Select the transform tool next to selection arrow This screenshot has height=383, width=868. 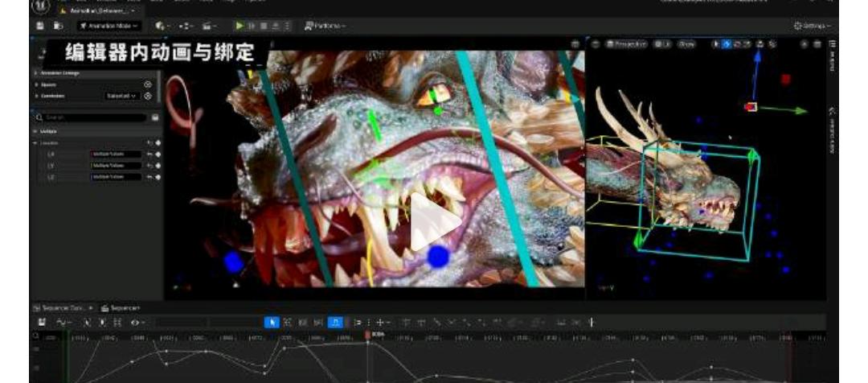287,322
